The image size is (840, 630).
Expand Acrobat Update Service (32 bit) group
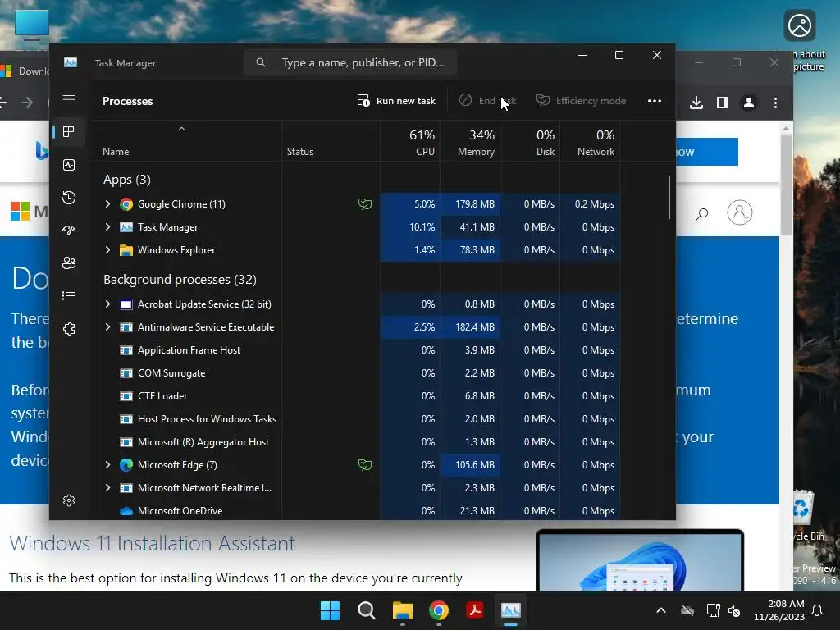pos(107,304)
